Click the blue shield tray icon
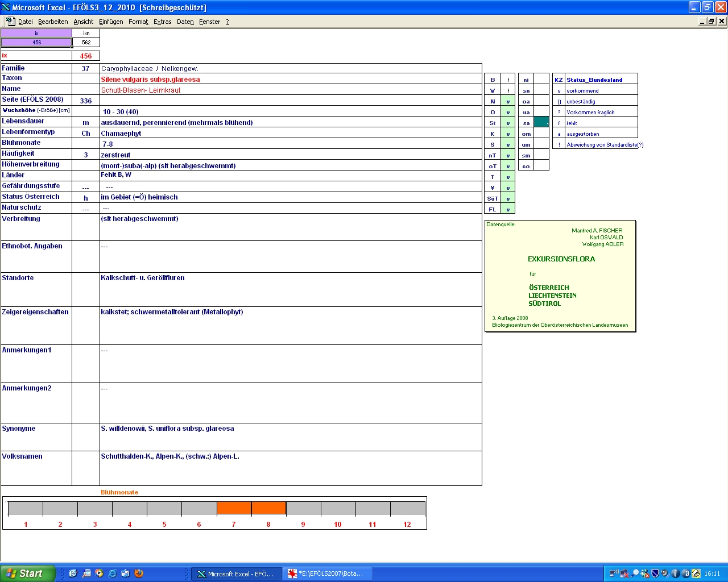This screenshot has width=728, height=582. (x=655, y=573)
